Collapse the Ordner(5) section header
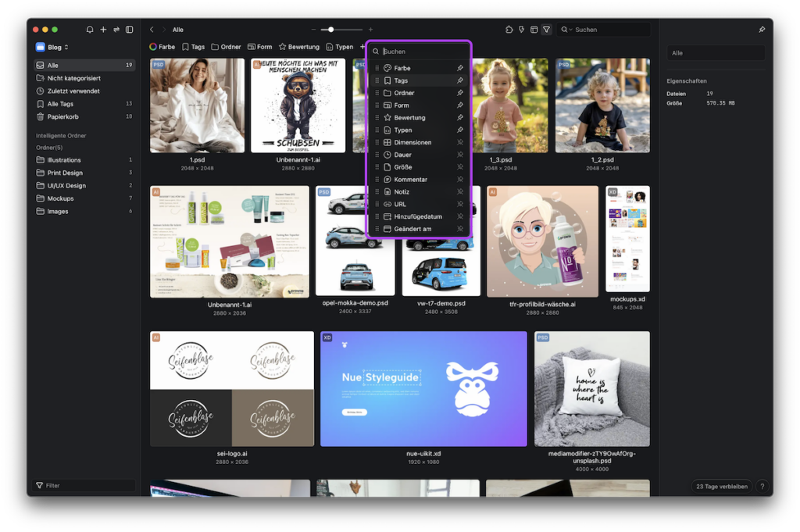The height and width of the screenshot is (532, 800). coord(49,148)
